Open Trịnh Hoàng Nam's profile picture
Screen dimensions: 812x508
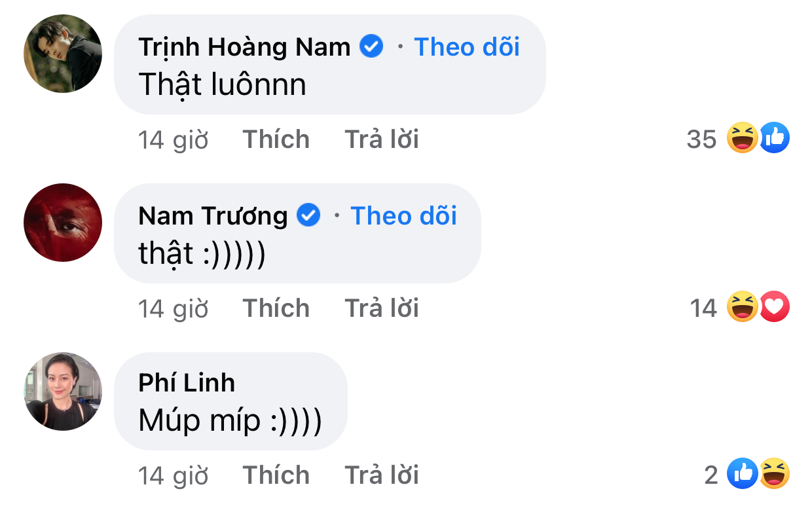tap(63, 53)
